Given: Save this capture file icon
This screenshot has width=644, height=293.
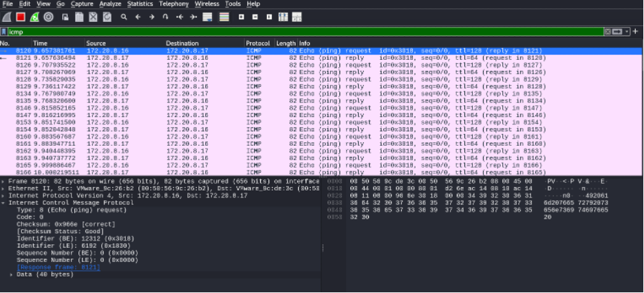Looking at the screenshot, I should 79,17.
